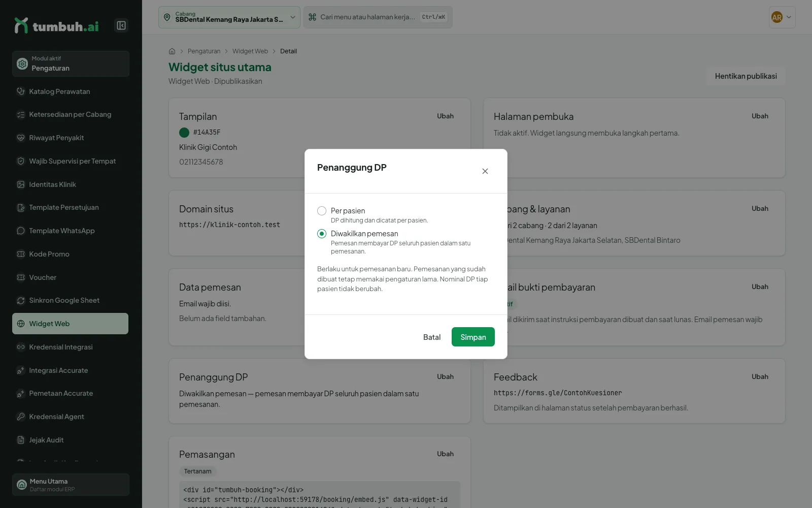Click the Wajib Supervisi shield icon
The image size is (812, 508).
[21, 161]
